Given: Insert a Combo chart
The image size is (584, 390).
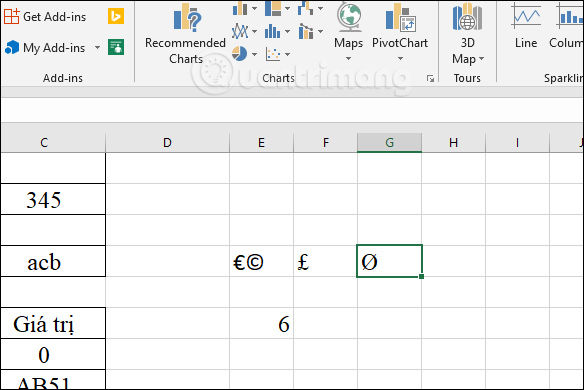Looking at the screenshot, I should (x=305, y=31).
